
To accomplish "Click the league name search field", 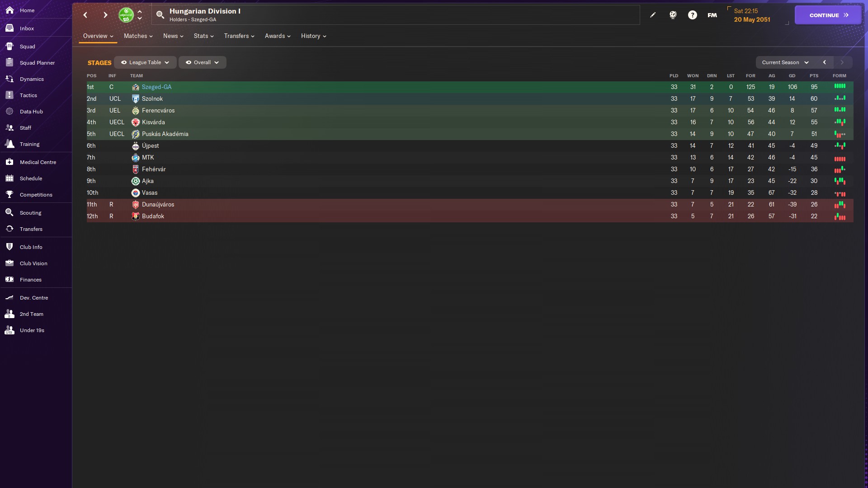I will (x=398, y=15).
